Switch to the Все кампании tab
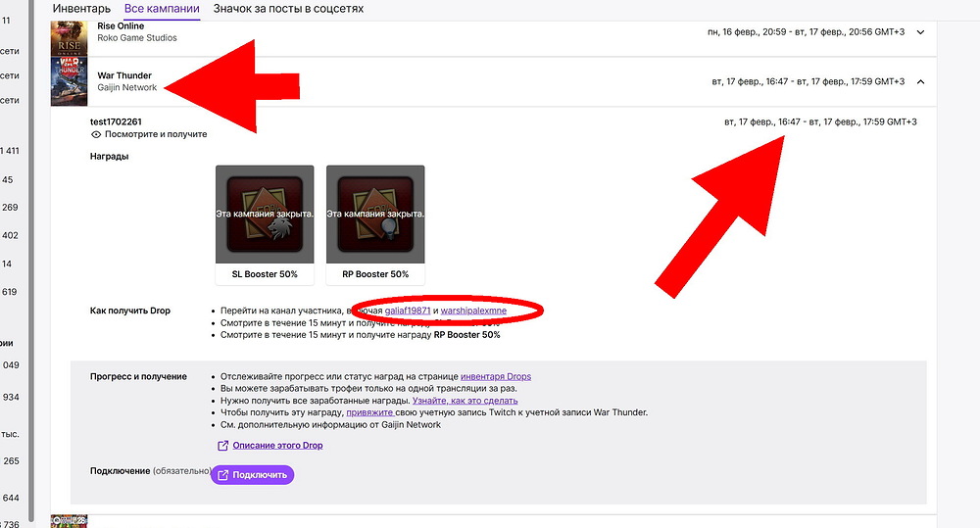The image size is (980, 528). point(162,9)
